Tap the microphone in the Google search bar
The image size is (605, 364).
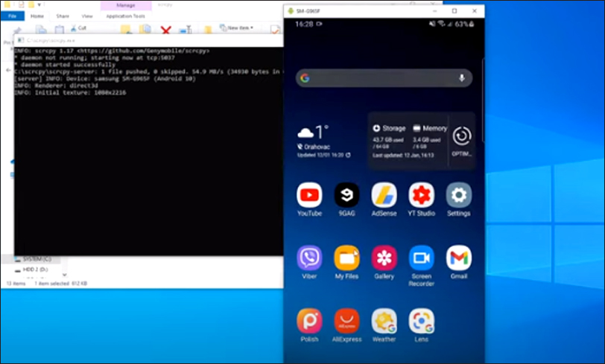(461, 78)
